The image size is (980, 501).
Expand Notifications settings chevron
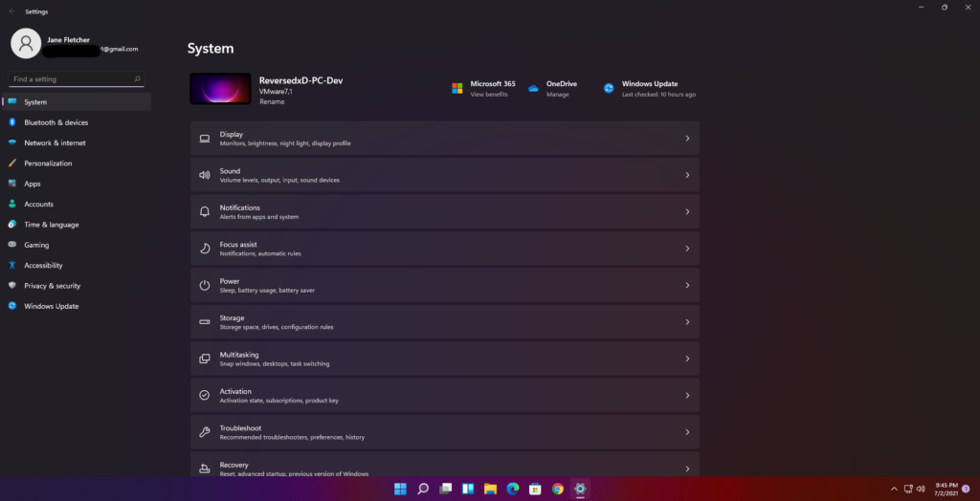pos(687,211)
